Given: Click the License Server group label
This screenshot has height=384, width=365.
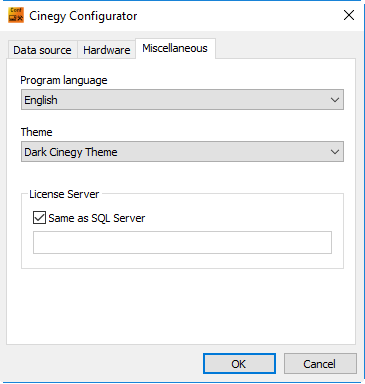Looking at the screenshot, I should (x=64, y=194).
